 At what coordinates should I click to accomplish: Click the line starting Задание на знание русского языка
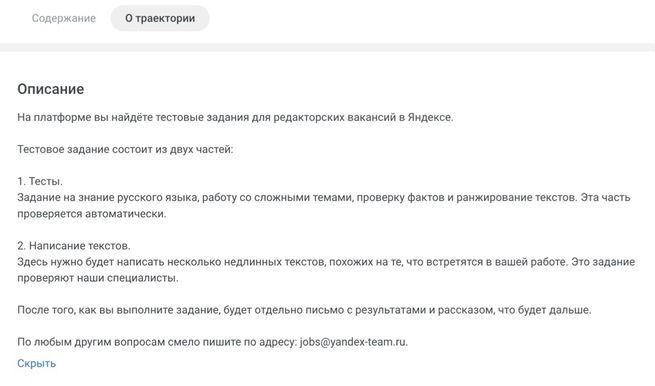point(324,198)
